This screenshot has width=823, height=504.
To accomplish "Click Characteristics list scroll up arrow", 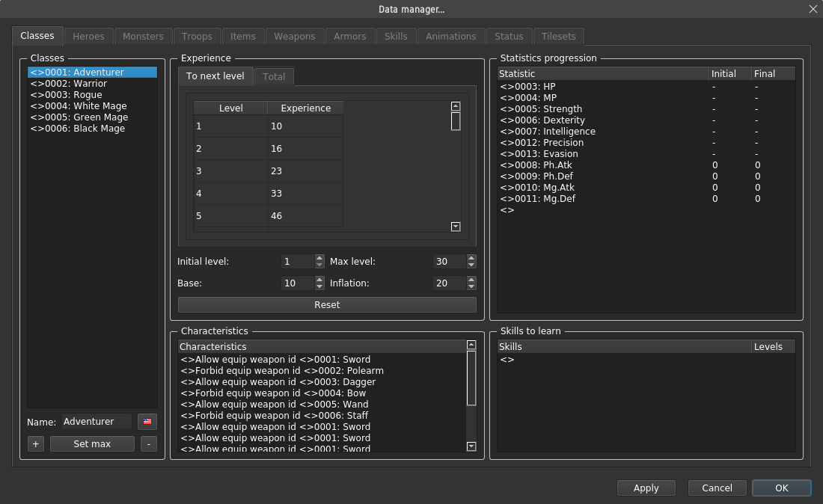I will (471, 345).
